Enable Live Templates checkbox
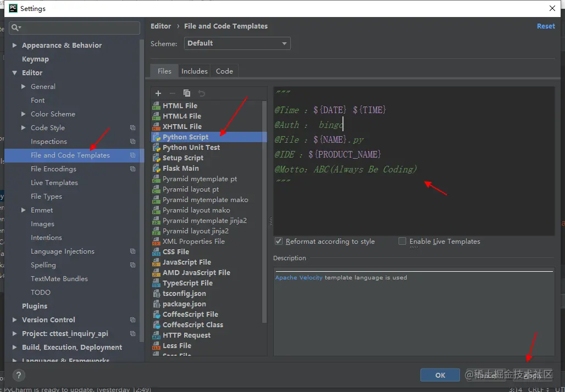The image size is (565, 392). (402, 241)
